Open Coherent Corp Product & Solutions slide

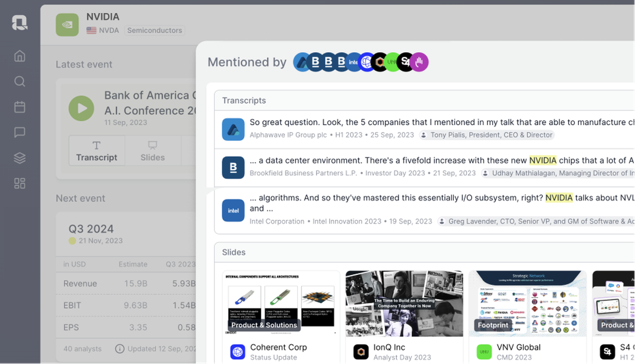(281, 303)
